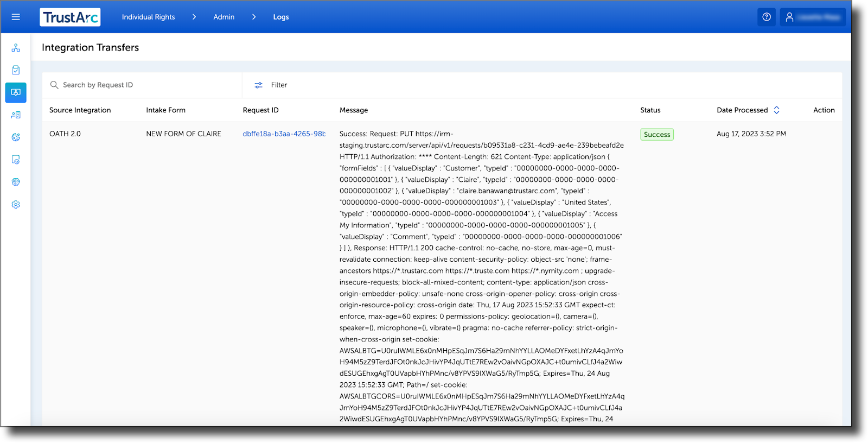Screen dimensions: 868x443
Task: Click the help question mark icon
Action: [x=767, y=17]
